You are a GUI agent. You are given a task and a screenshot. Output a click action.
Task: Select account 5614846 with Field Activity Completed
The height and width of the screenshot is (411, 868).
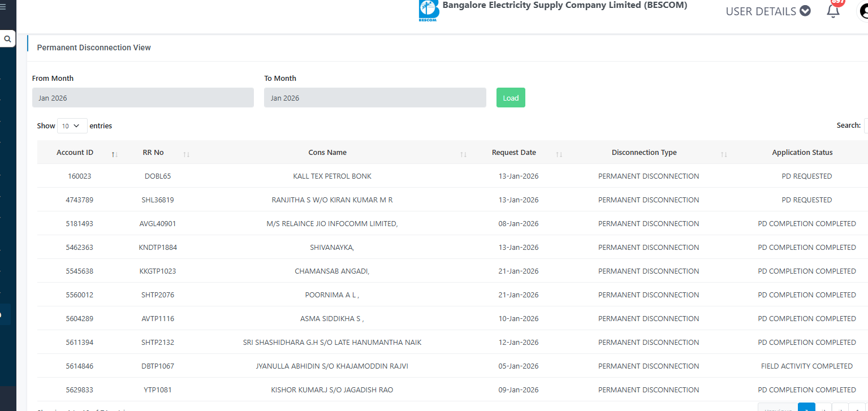[x=79, y=366]
